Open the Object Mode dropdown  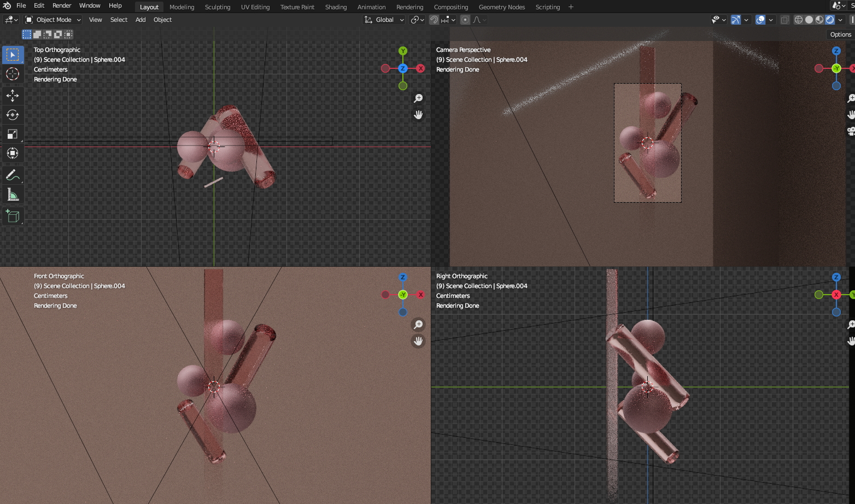(53, 20)
